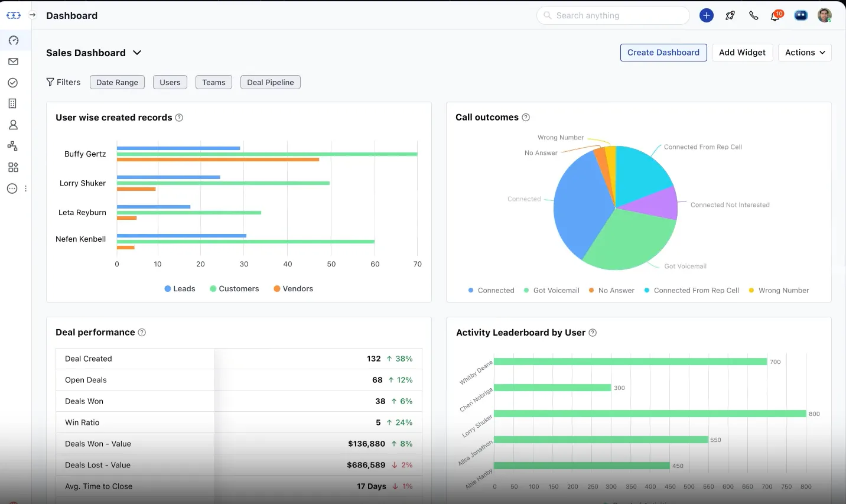The width and height of the screenshot is (846, 504).
Task: Toggle the Customers series in the legend
Action: coord(235,289)
